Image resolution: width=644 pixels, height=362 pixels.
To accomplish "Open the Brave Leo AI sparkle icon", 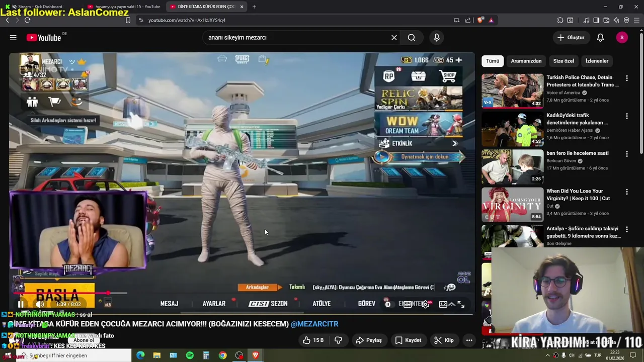I will (616, 20).
